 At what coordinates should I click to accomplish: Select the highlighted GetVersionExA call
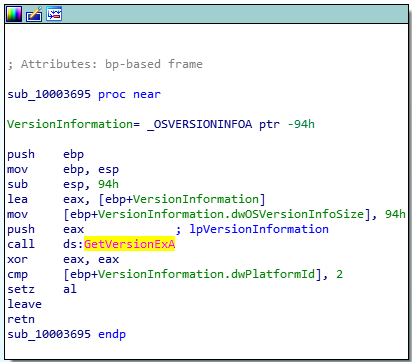click(129, 244)
